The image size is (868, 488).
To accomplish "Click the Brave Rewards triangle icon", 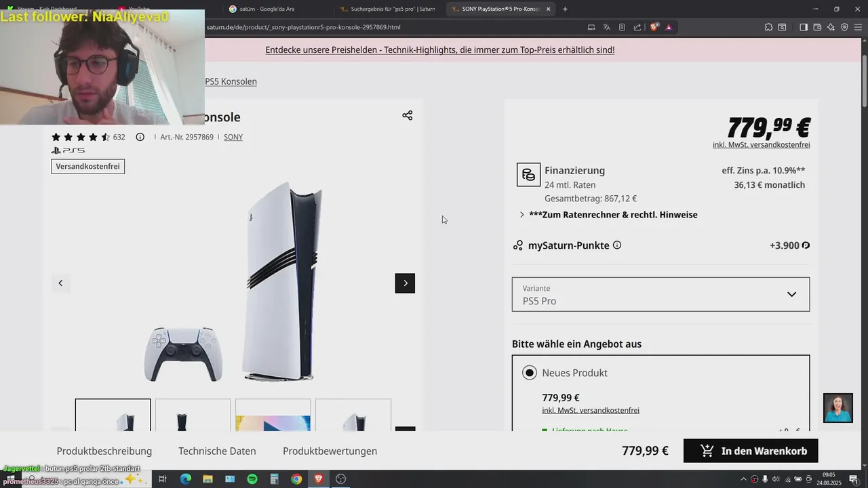I will pyautogui.click(x=669, y=27).
